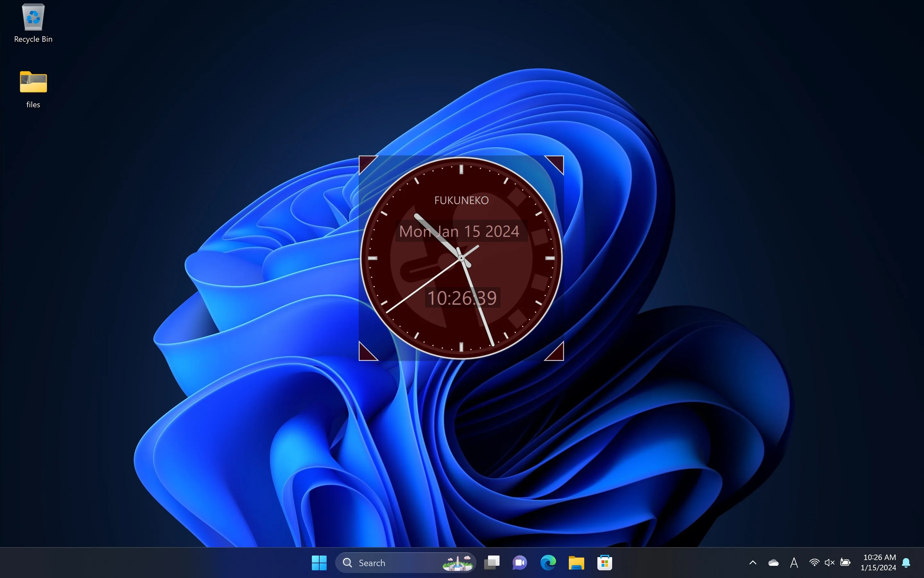
Task: Select the files folder on desktop
Action: [33, 90]
